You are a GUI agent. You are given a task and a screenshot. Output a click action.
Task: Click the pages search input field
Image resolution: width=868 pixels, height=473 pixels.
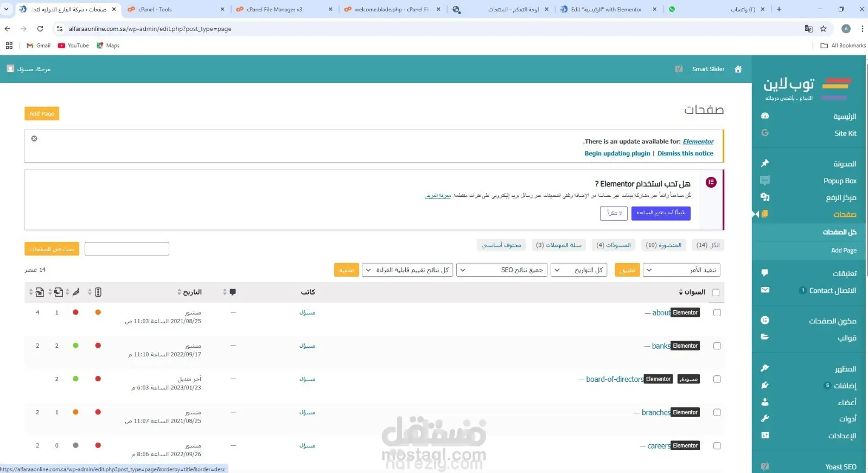[x=127, y=249]
